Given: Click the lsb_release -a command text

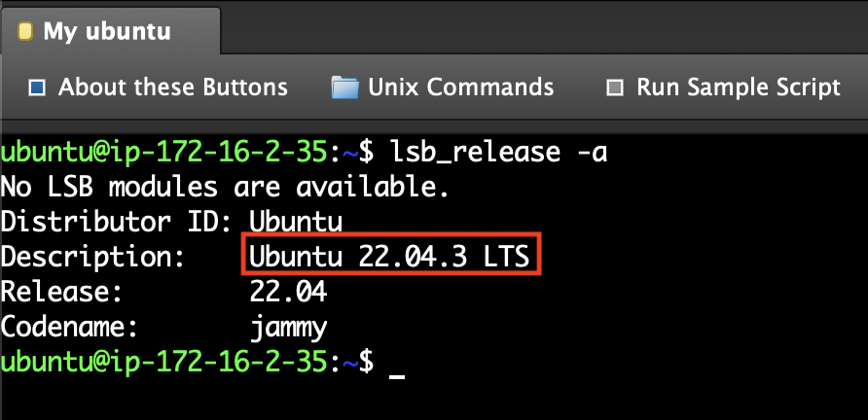Looking at the screenshot, I should tap(499, 152).
